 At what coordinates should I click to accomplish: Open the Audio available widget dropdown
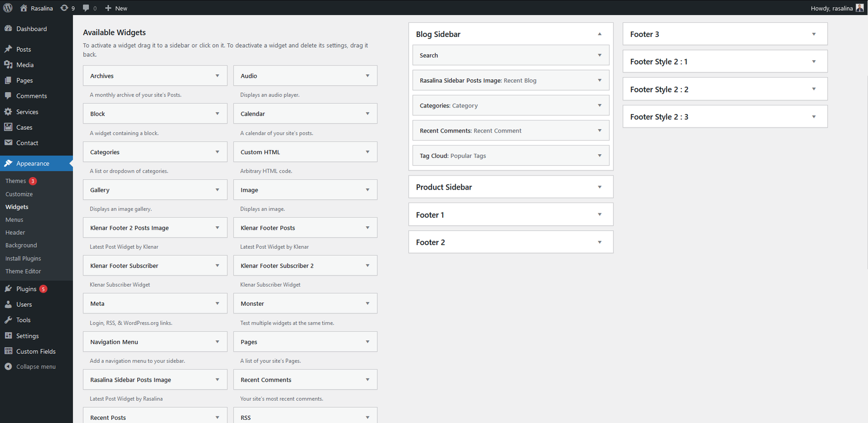pyautogui.click(x=368, y=76)
